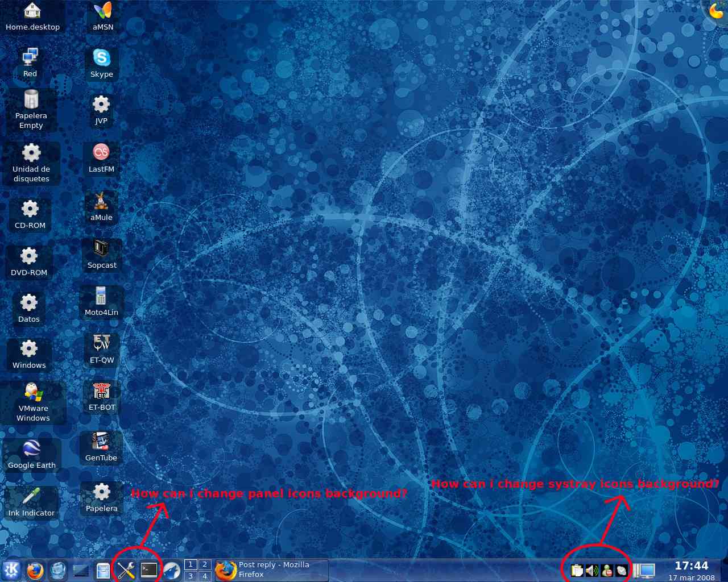This screenshot has height=582, width=728.
Task: Launch Firefox from the panel quick launcher
Action: point(35,570)
